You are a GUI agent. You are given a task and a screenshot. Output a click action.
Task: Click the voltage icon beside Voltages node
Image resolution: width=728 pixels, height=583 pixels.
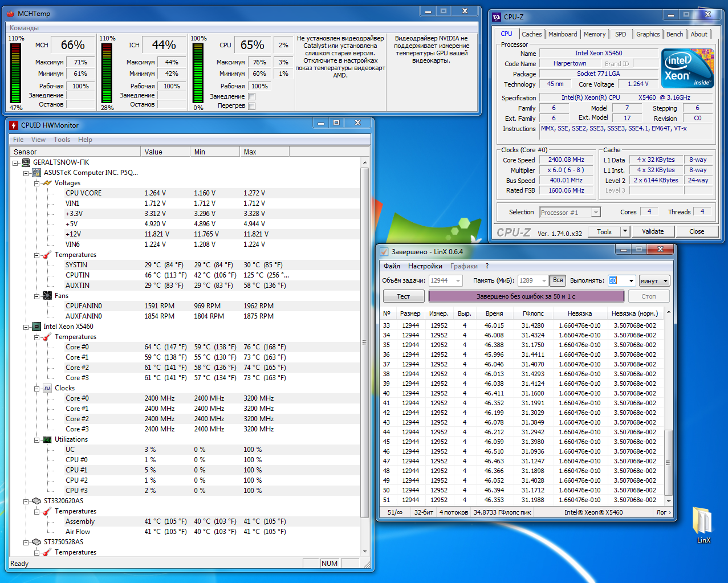pos(47,183)
